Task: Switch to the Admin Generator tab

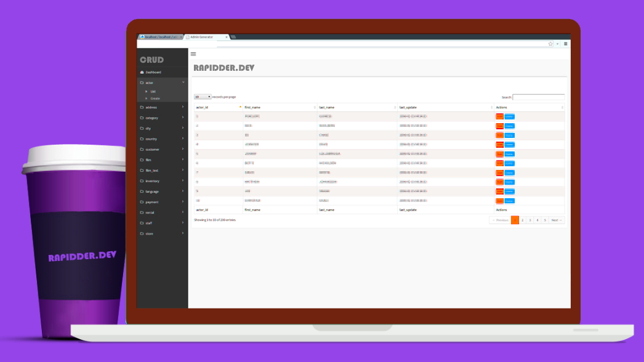Action: (x=206, y=37)
